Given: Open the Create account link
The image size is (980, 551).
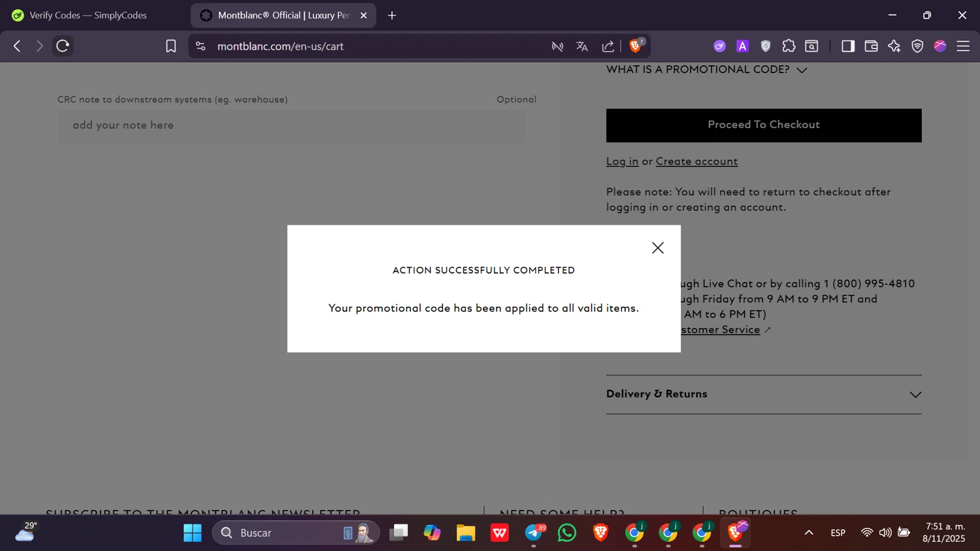Looking at the screenshot, I should (696, 161).
